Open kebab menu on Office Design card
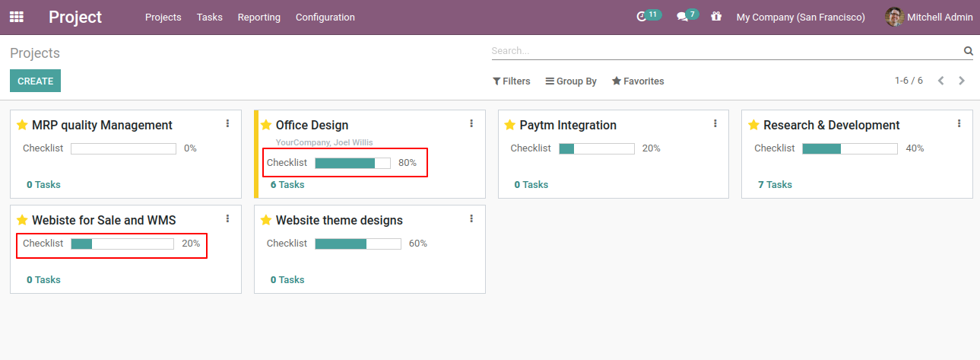Viewport: 980px width, 360px height. tap(471, 123)
